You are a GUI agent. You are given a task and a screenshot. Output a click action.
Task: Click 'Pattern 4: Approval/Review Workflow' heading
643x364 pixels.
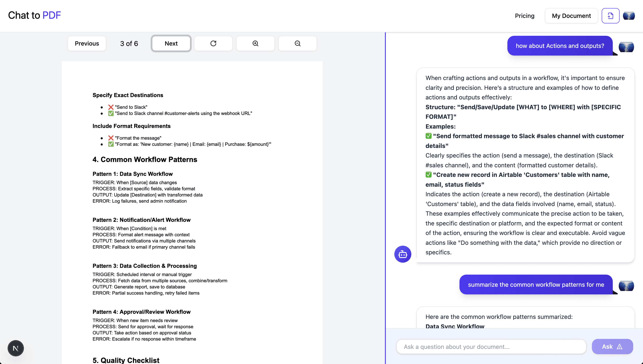pos(142,312)
